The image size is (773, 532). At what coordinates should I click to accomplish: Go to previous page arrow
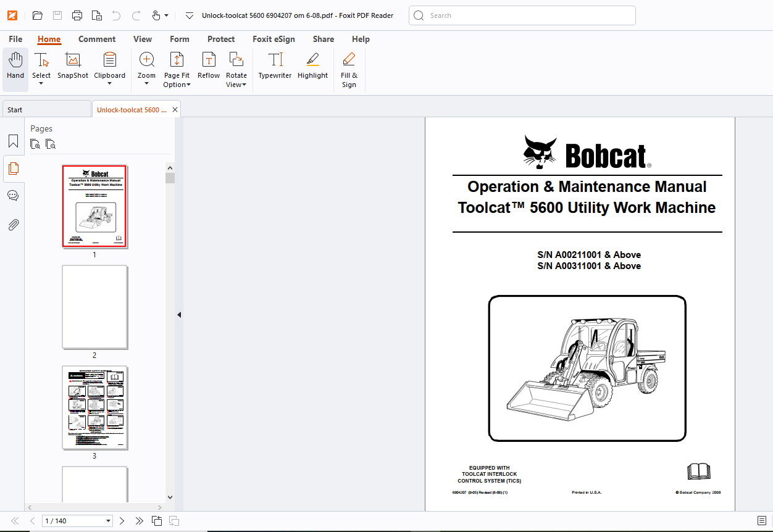32,521
